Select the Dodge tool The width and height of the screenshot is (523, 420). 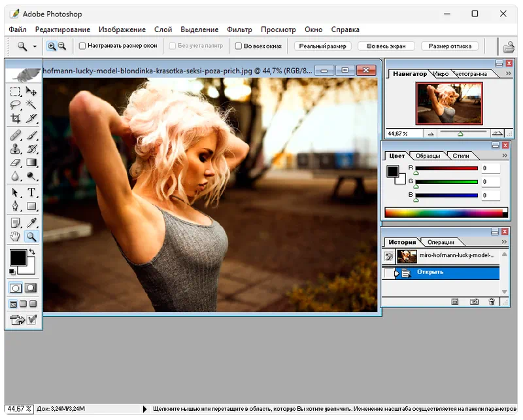(x=31, y=176)
